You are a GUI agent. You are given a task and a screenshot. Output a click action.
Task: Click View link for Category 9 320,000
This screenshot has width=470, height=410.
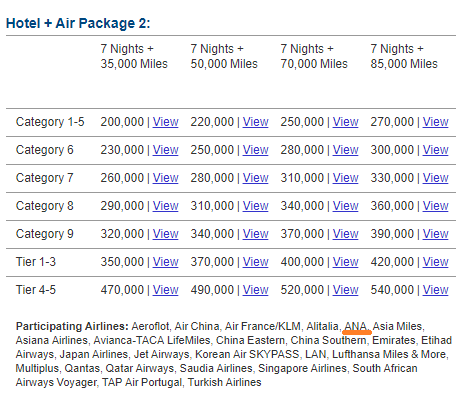[x=165, y=234]
